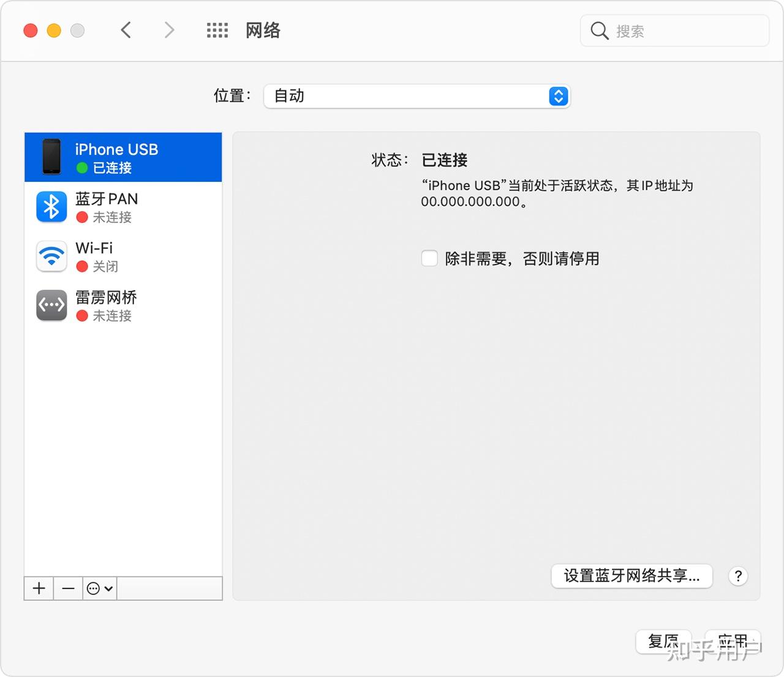The image size is (784, 677).
Task: Minimize window with yellow button
Action: 54,31
